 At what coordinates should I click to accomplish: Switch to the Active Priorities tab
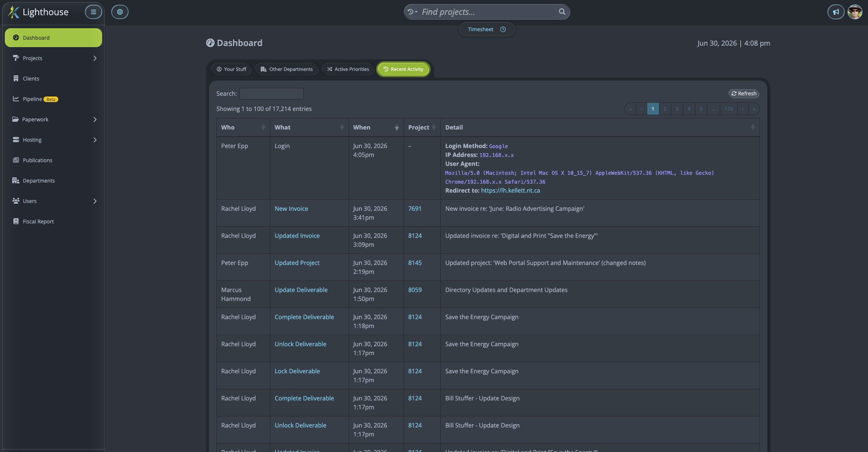tap(348, 69)
